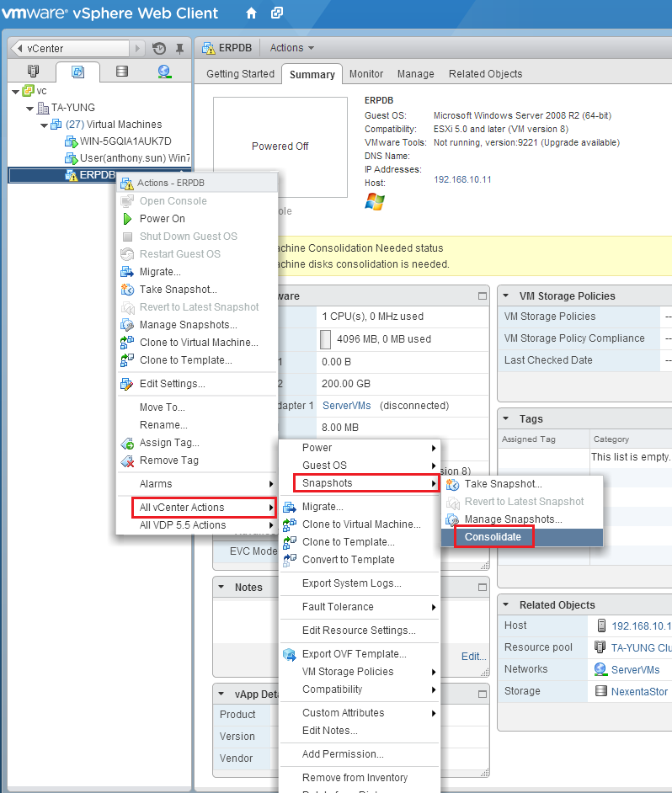This screenshot has width=672, height=793.
Task: Open the Fault Tolerance submenu
Action: (360, 607)
